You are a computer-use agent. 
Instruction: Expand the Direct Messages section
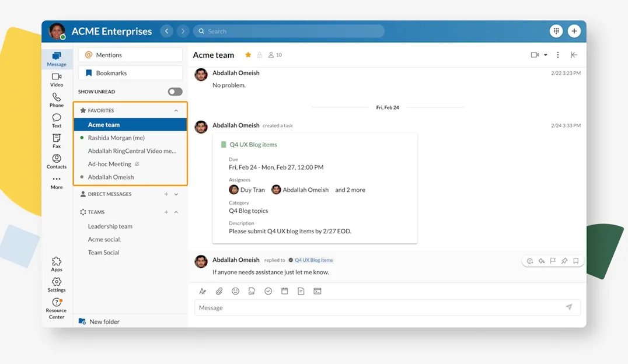pos(176,194)
